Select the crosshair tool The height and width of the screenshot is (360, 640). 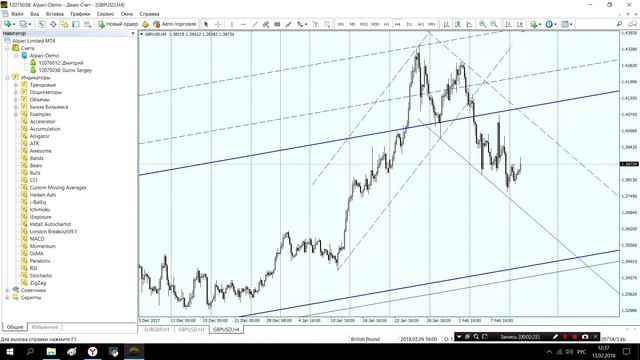[x=218, y=24]
